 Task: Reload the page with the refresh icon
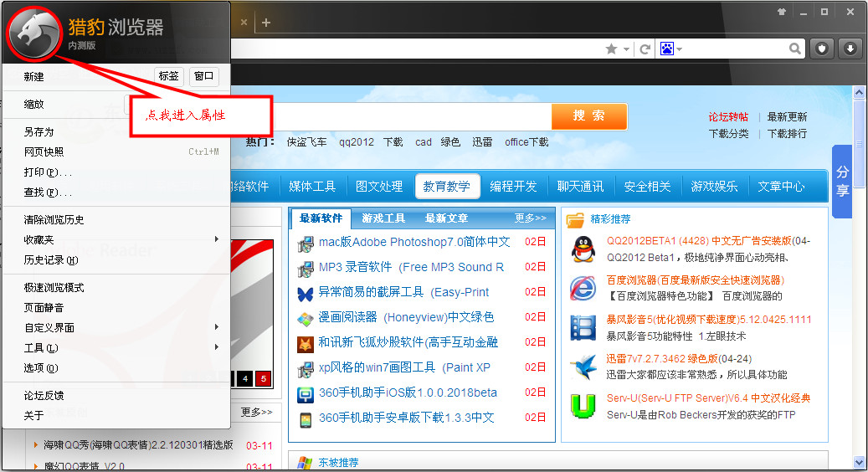click(645, 49)
